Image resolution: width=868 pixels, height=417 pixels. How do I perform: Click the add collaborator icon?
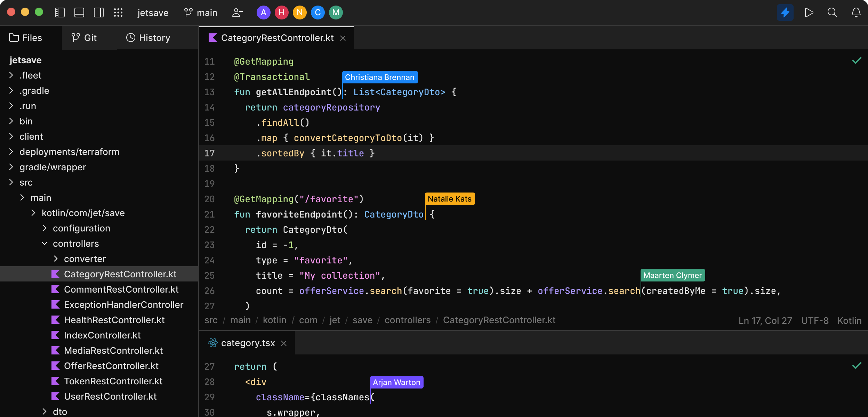coord(238,13)
